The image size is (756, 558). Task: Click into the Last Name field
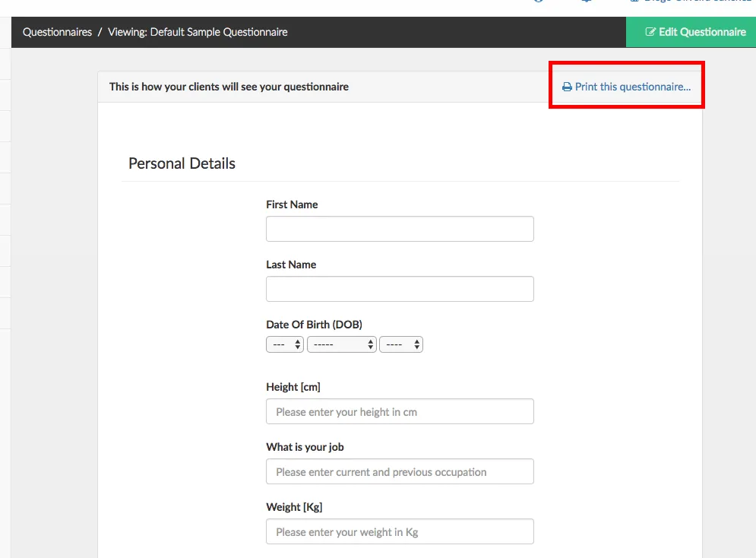[400, 289]
